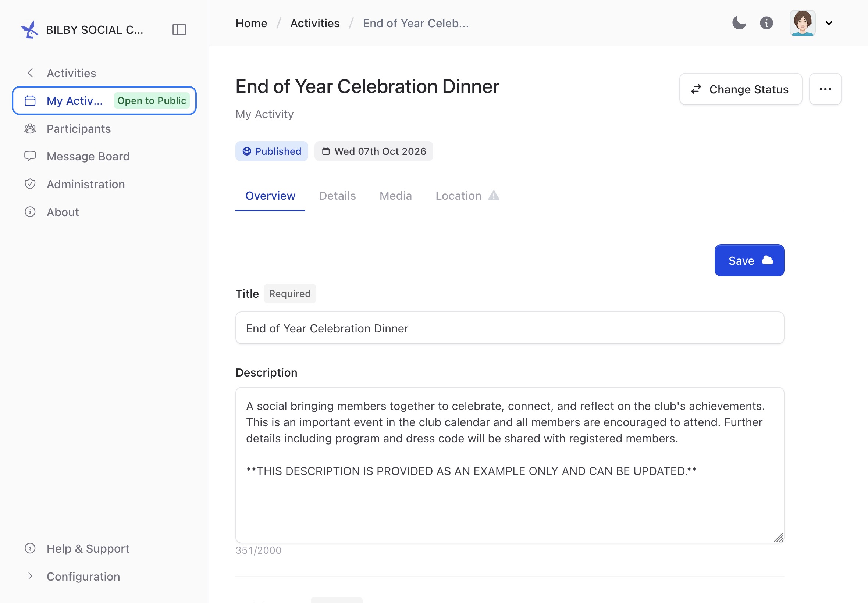Viewport: 868px width, 603px height.
Task: Switch to the Details tab
Action: (337, 196)
